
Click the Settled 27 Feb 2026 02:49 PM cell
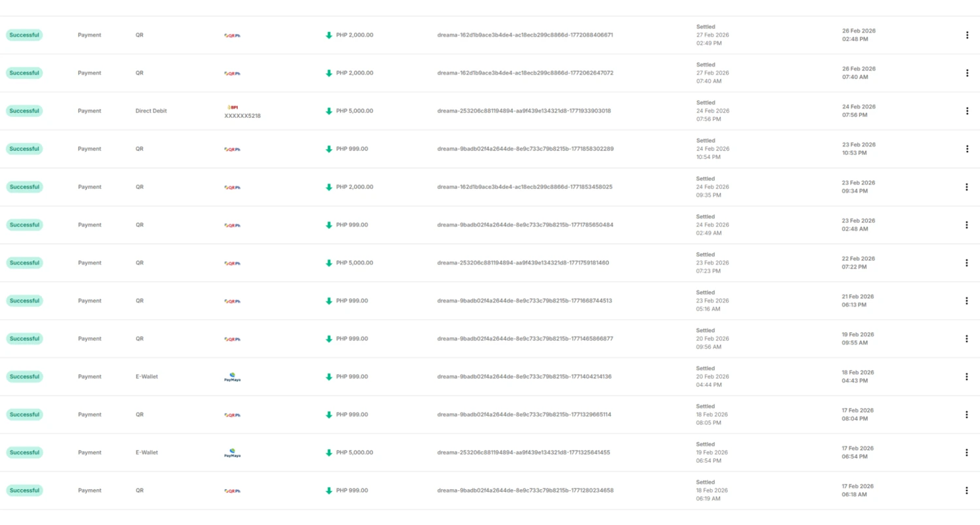point(713,35)
